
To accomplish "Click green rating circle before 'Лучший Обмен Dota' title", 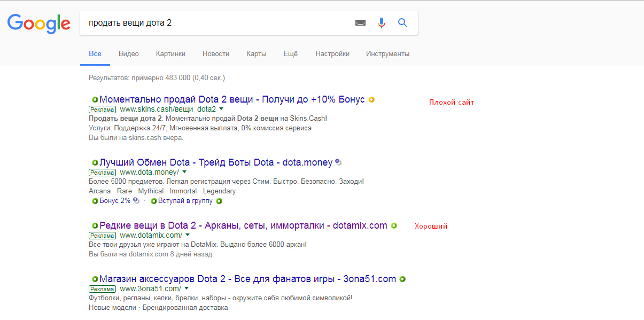I will click(95, 162).
